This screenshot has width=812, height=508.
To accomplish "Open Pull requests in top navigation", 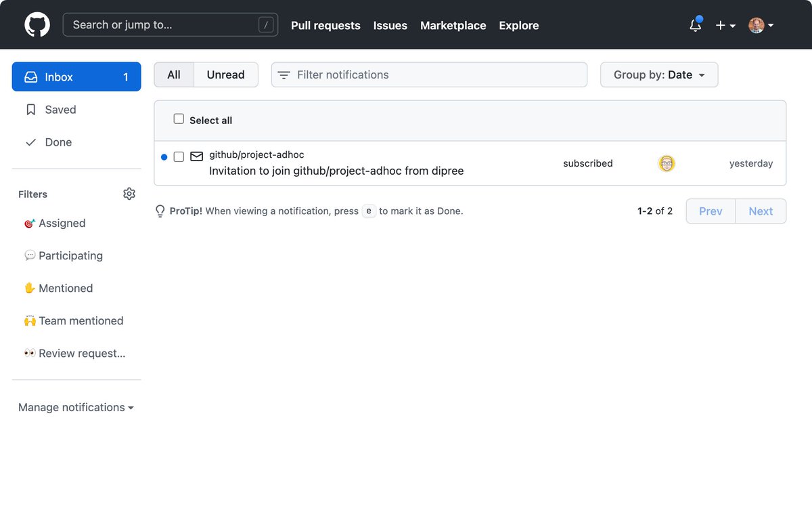I will coord(325,25).
